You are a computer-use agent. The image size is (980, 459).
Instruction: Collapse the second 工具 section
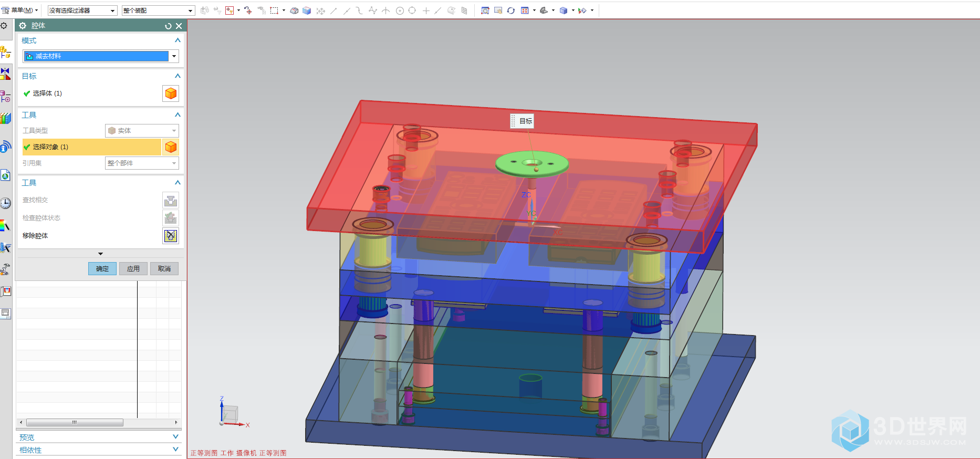pyautogui.click(x=178, y=183)
